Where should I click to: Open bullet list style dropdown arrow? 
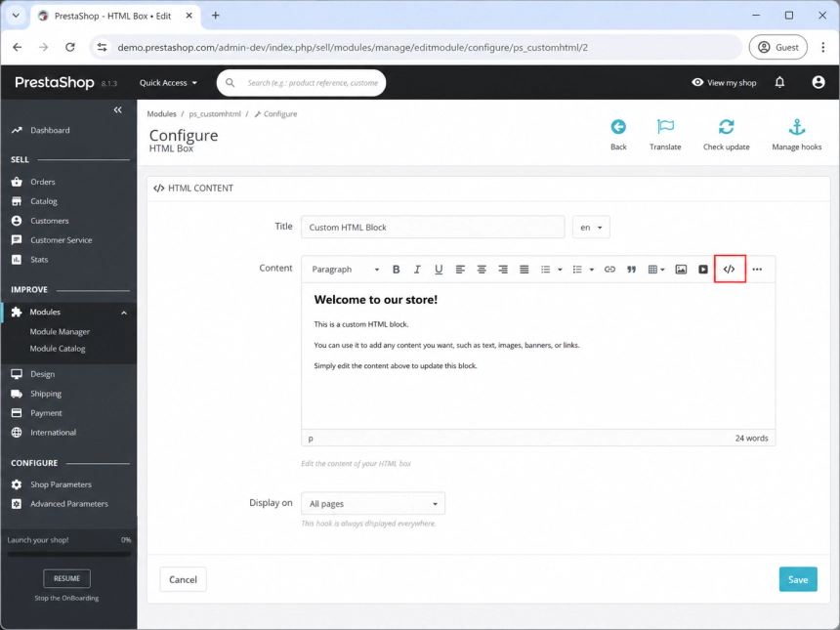coord(560,270)
